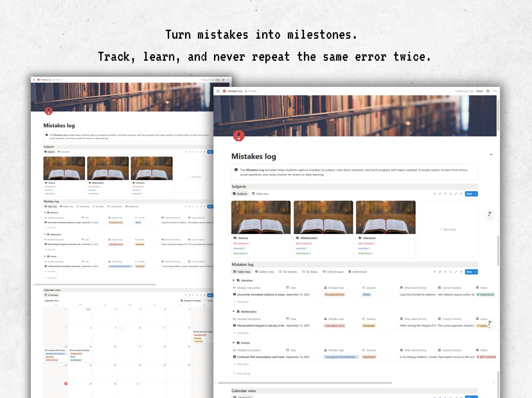Open the three-dot menu in back window
Image resolution: width=532 pixels, height=398 pixels.
tap(228, 80)
